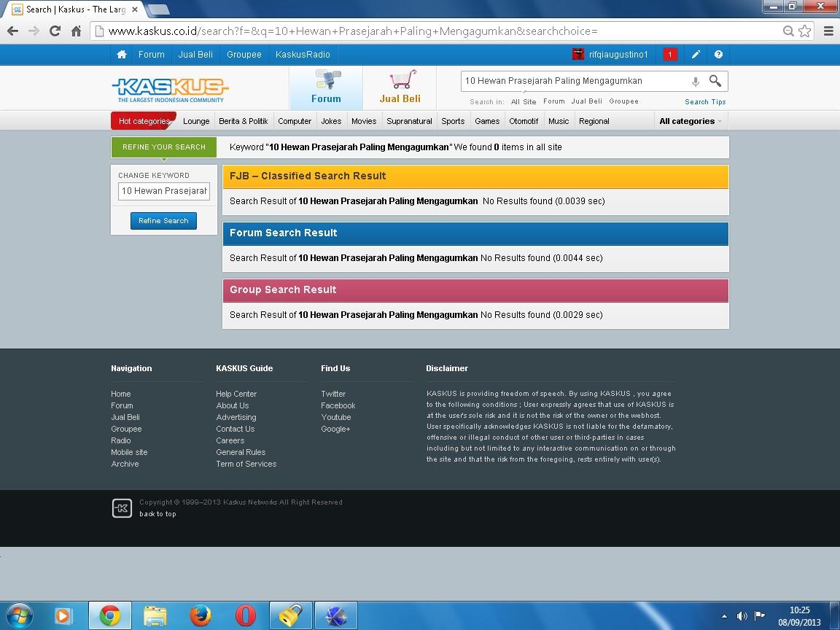Open Otomotif category
840x630 pixels.
point(524,121)
